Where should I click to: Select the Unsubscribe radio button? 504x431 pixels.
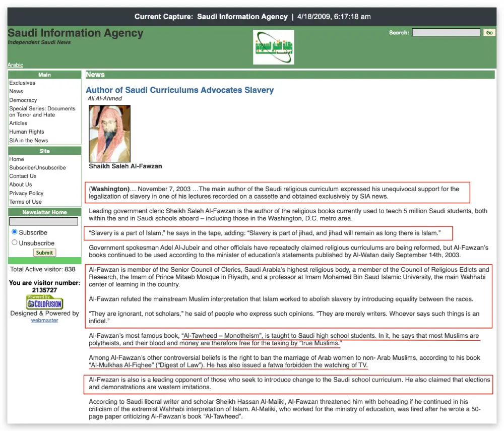point(15,242)
